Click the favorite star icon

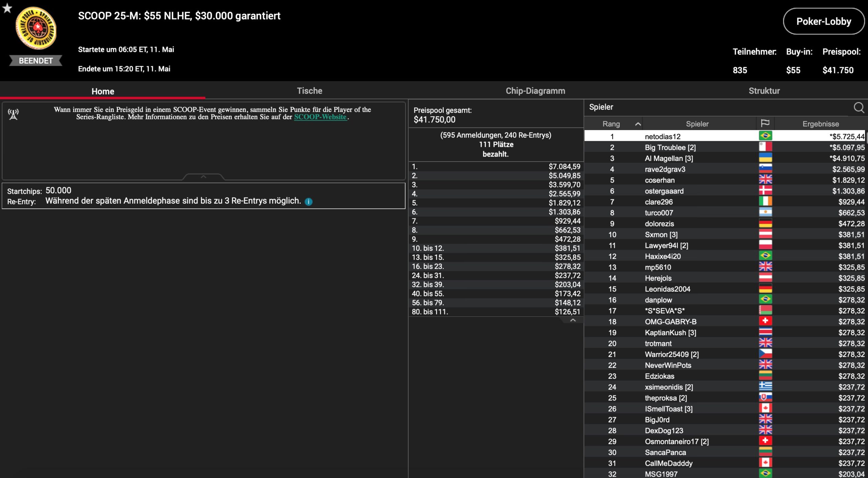tap(7, 8)
